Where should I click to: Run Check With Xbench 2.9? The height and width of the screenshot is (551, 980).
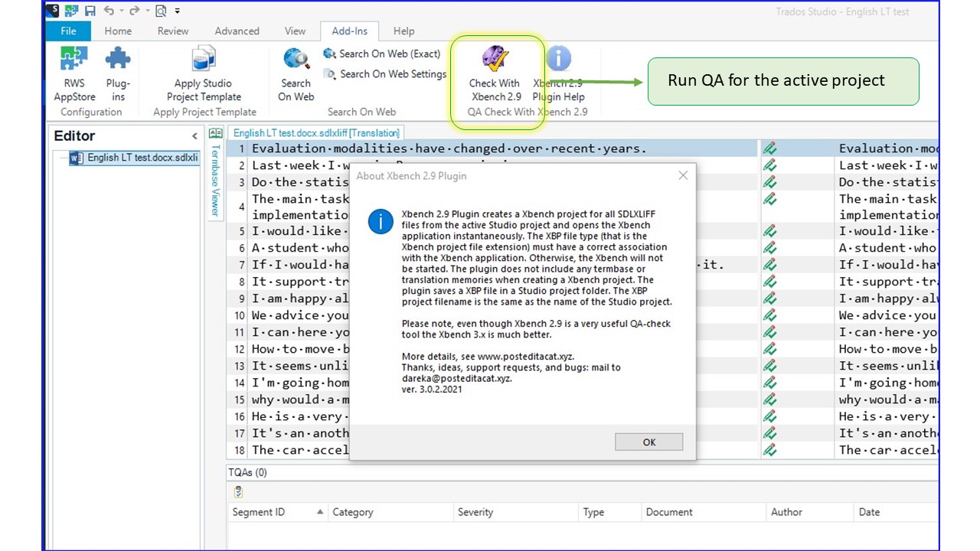(x=495, y=74)
